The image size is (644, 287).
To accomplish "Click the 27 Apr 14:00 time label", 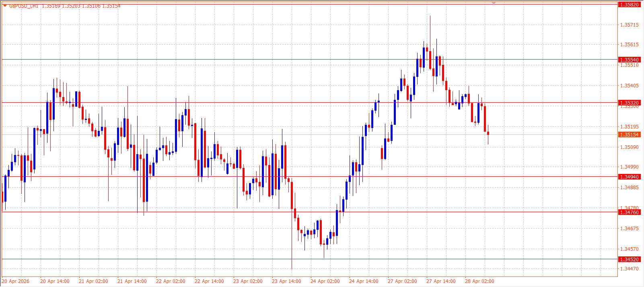I will [441, 281].
